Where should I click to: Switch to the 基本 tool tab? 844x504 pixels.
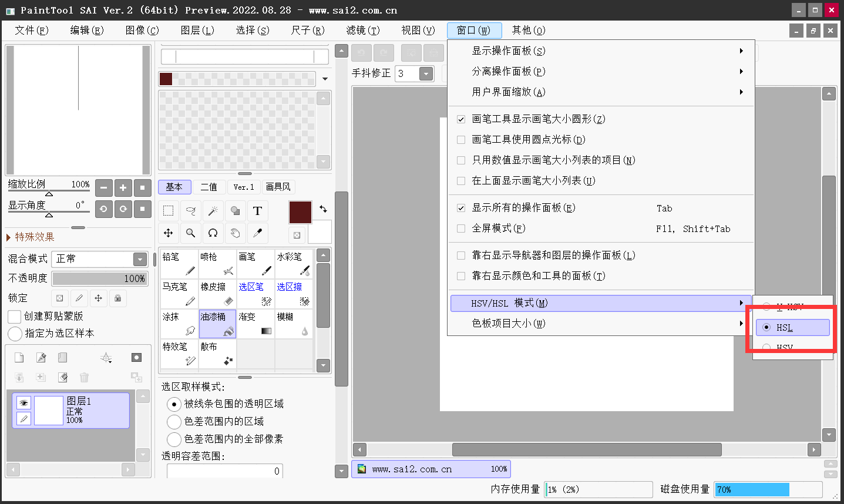pos(174,187)
